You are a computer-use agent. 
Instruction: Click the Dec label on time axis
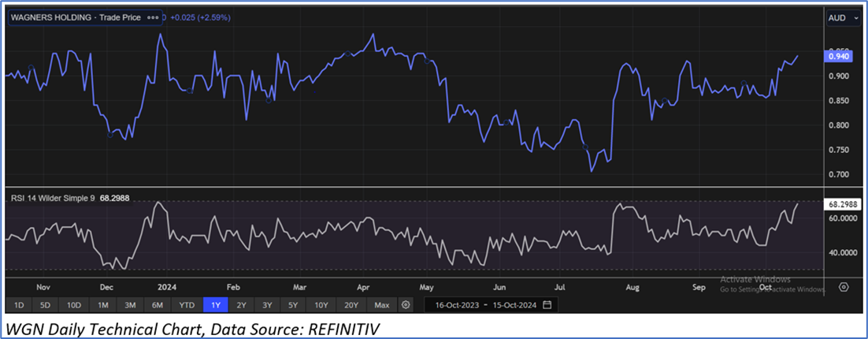pyautogui.click(x=106, y=288)
